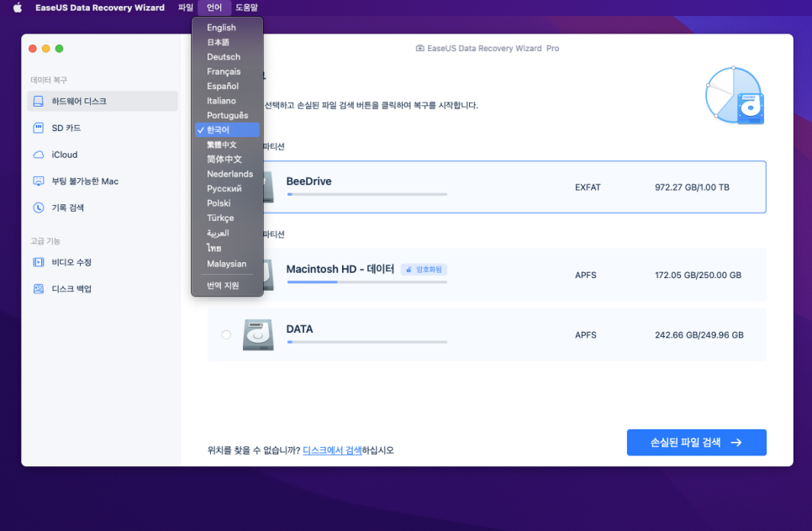Select 하드웨어 디스크 in sidebar

click(x=102, y=101)
